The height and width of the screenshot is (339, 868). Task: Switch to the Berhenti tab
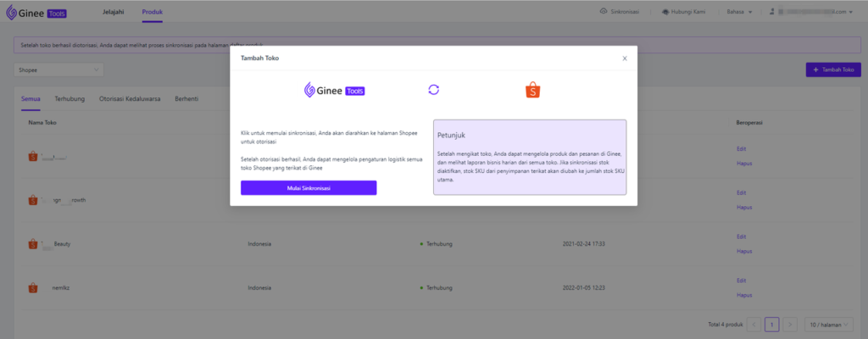click(x=186, y=98)
